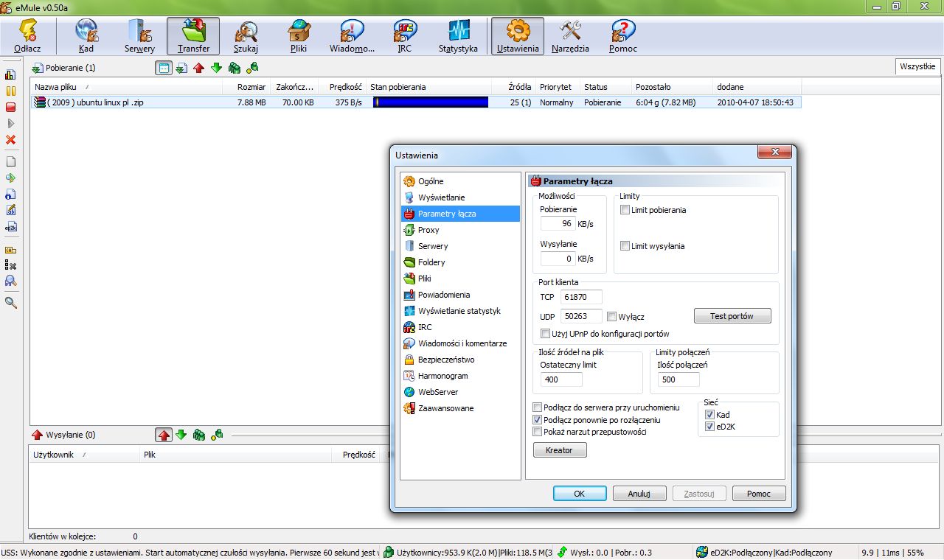Enable the Limit pobierania checkbox

625,210
